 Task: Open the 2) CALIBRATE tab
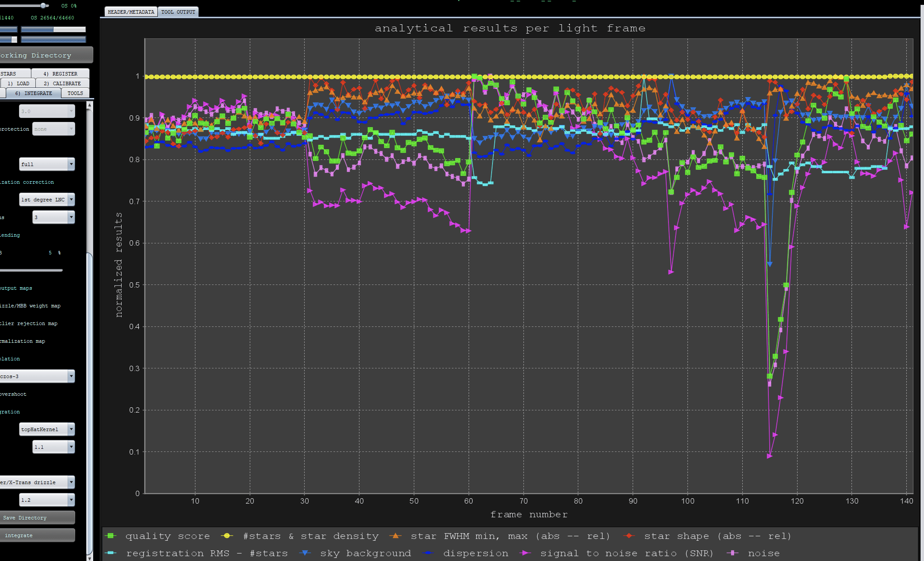tap(62, 83)
